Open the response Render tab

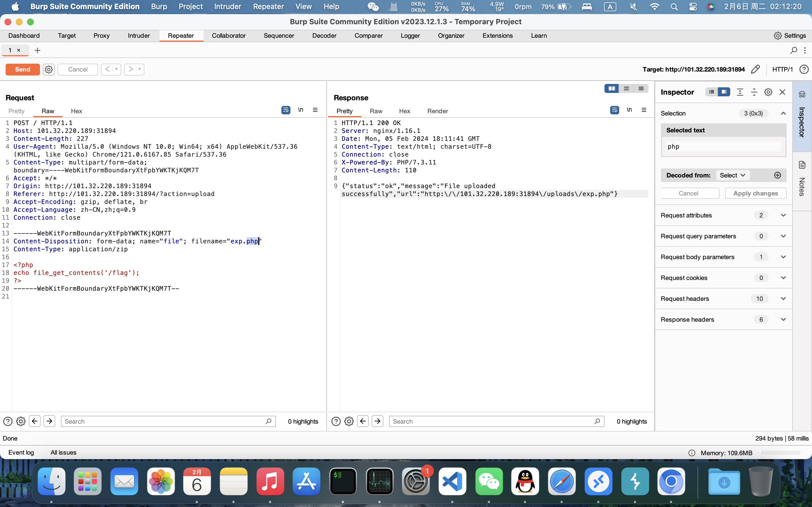click(437, 111)
